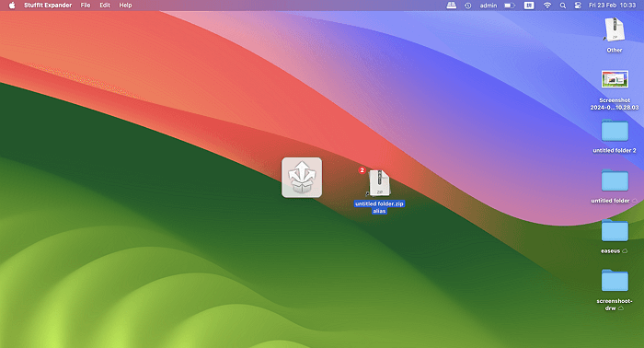Select the untitled folder icon with cloud badge
The width and height of the screenshot is (644, 348).
pyautogui.click(x=615, y=180)
